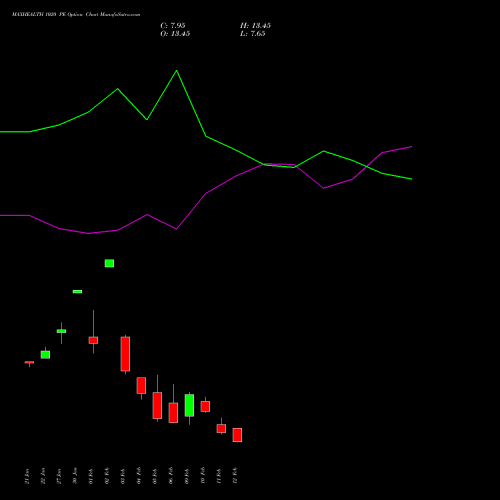Click the high value H: 13.45
Screen dimensions: 500x500
pos(255,26)
